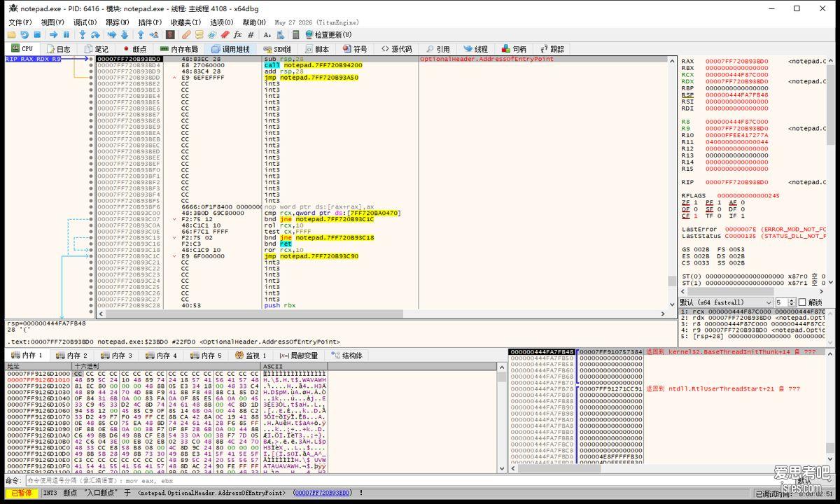
Task: Toggle the PF flag value
Action: click(x=721, y=202)
